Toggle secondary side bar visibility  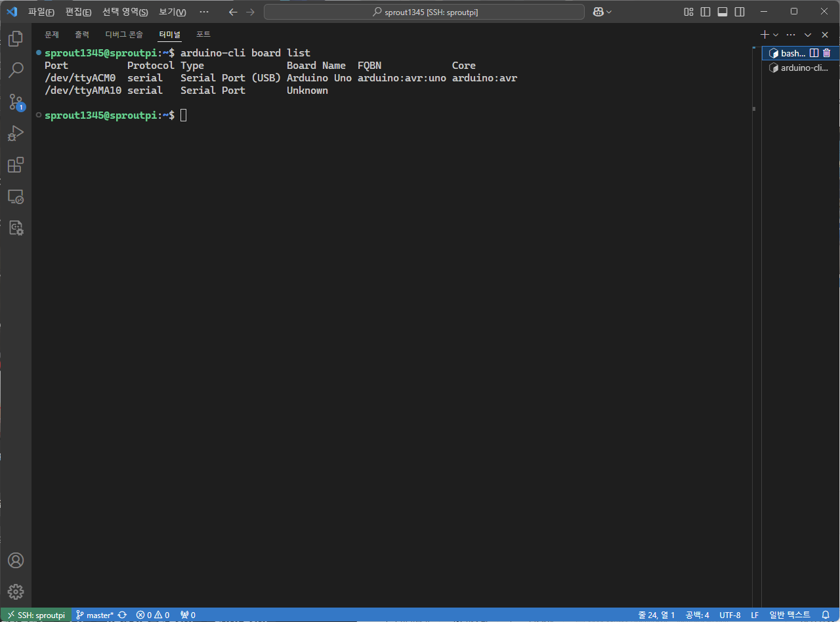coord(740,12)
